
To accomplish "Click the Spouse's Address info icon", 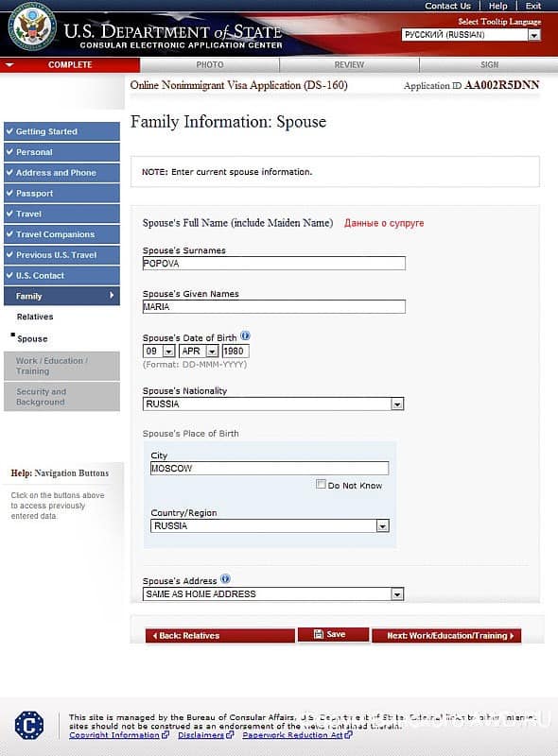I will click(x=225, y=578).
